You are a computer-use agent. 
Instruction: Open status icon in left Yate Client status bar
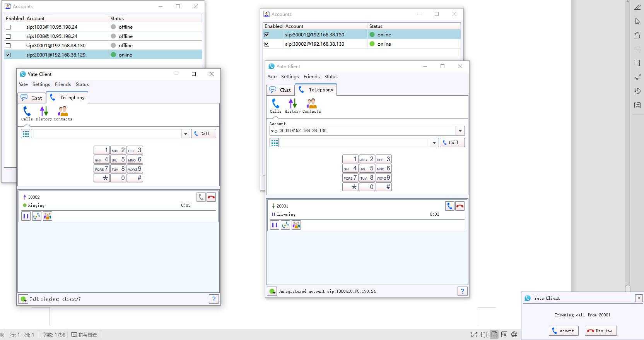pyautogui.click(x=23, y=299)
